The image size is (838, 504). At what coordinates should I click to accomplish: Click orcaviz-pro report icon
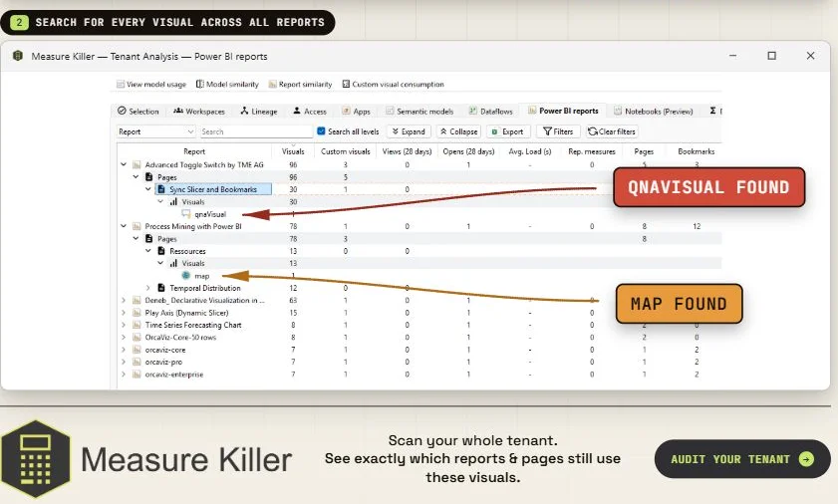click(x=137, y=362)
